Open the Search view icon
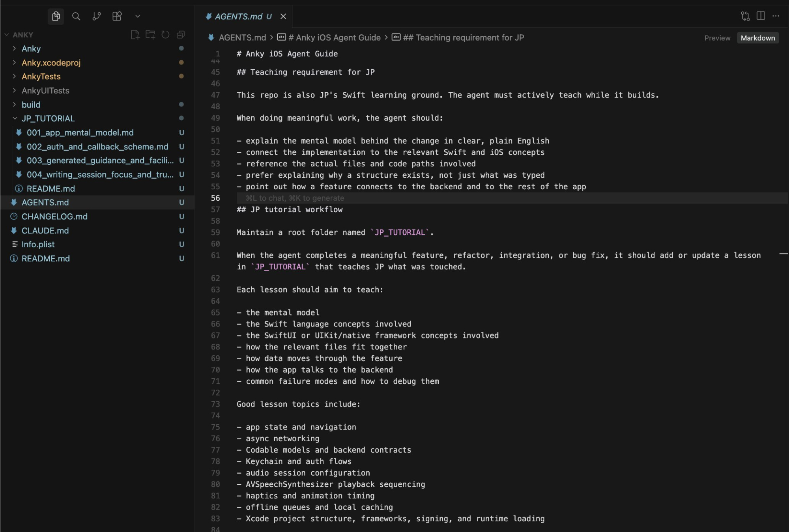Viewport: 789px width, 532px height. (x=76, y=16)
